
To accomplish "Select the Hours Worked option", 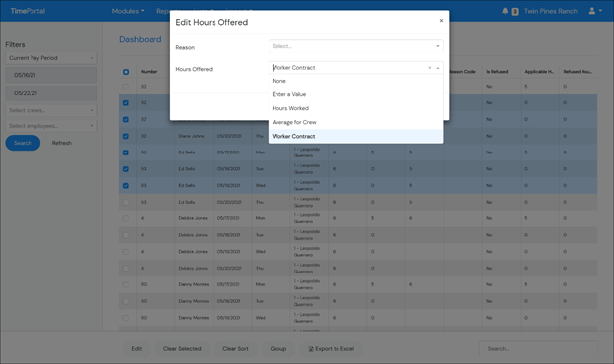I will (x=355, y=108).
